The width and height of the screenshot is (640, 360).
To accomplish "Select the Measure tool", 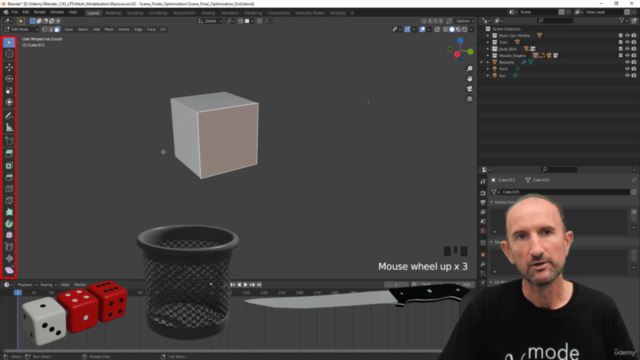I will [9, 127].
